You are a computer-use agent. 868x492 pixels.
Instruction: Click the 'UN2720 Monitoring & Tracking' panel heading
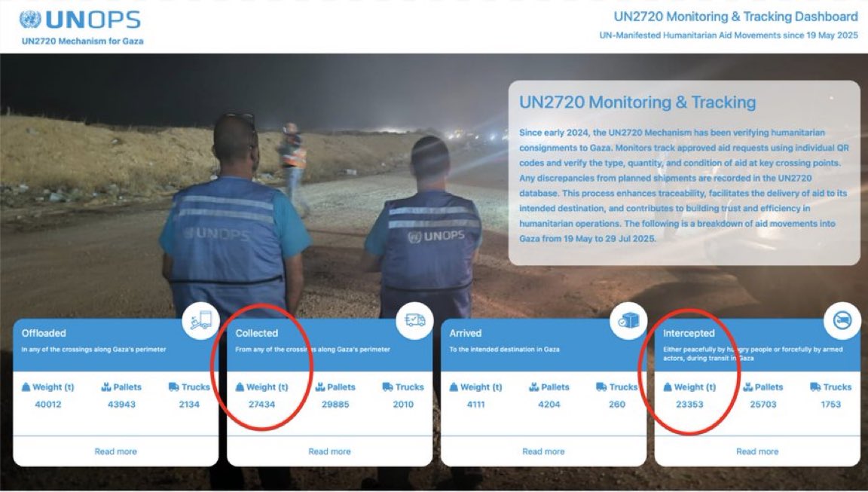(x=637, y=102)
